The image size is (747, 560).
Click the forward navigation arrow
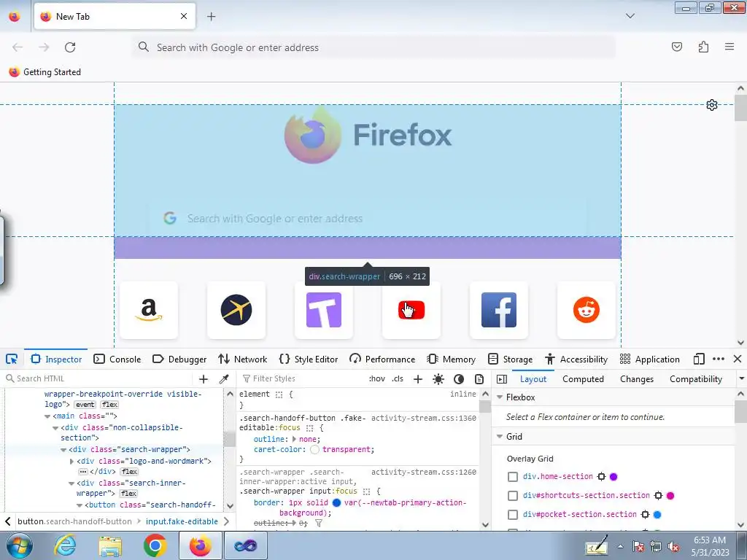click(x=44, y=47)
